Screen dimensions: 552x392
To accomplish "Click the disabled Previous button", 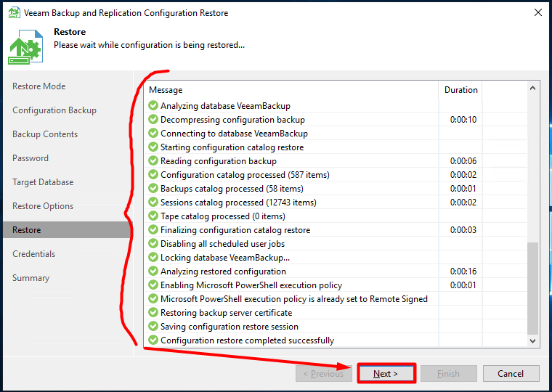I will click(x=323, y=373).
